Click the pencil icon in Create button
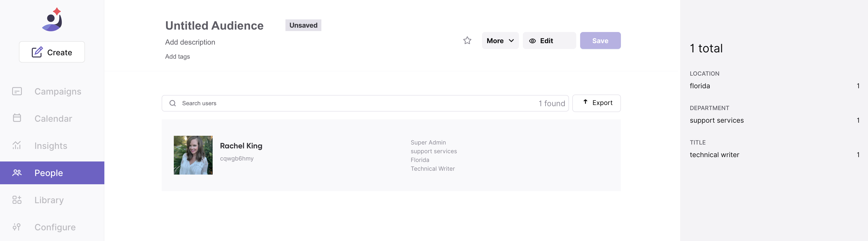Viewport: 868px width, 241px height. [x=37, y=52]
